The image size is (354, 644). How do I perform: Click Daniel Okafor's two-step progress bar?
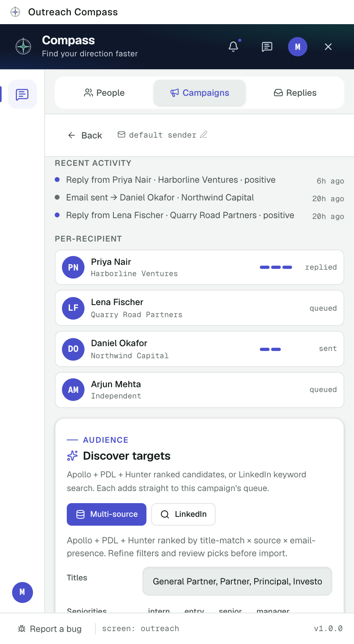pos(270,349)
